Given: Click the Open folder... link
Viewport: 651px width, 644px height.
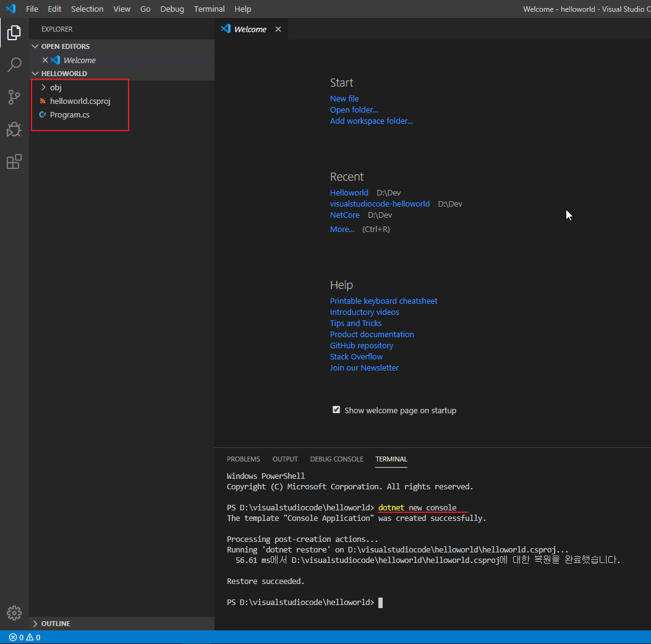Looking at the screenshot, I should tap(354, 110).
